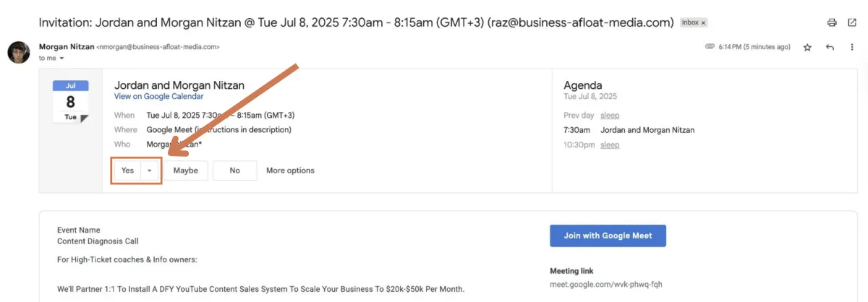
Task: Open the email in a new window
Action: 852,22
